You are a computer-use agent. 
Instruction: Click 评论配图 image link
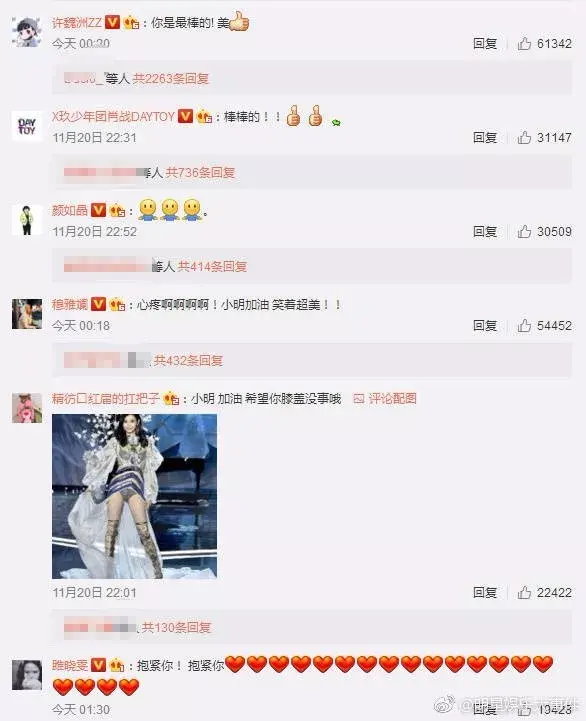385,398
